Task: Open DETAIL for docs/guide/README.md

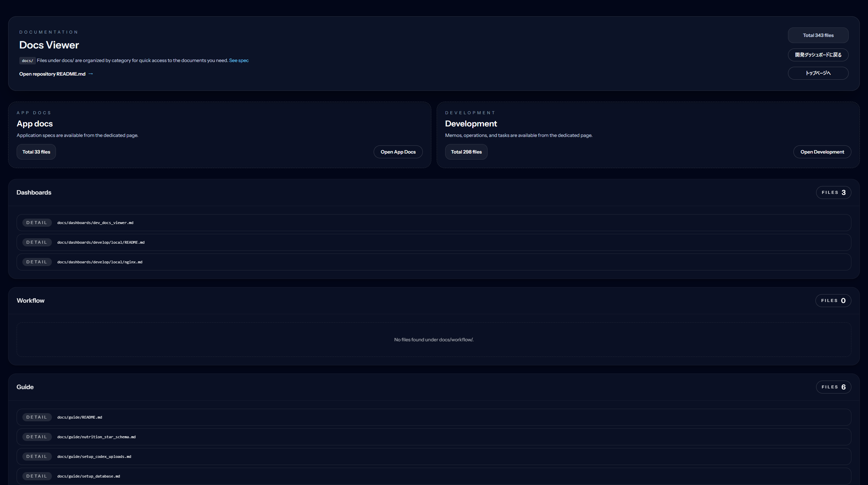Action: click(37, 417)
